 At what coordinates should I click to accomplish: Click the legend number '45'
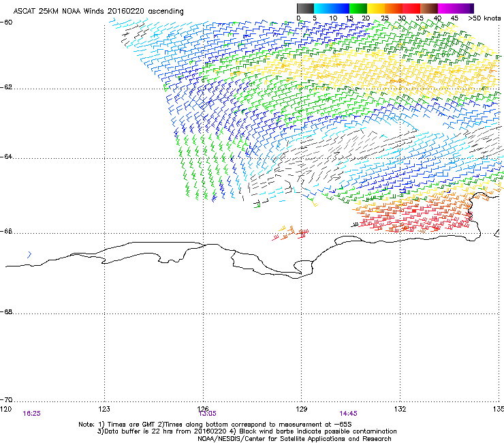[454, 18]
